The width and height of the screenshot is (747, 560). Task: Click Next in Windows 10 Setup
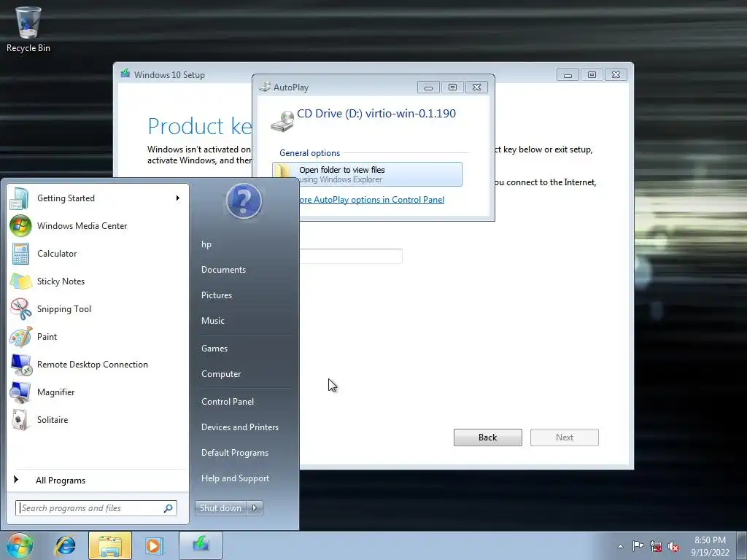tap(565, 437)
